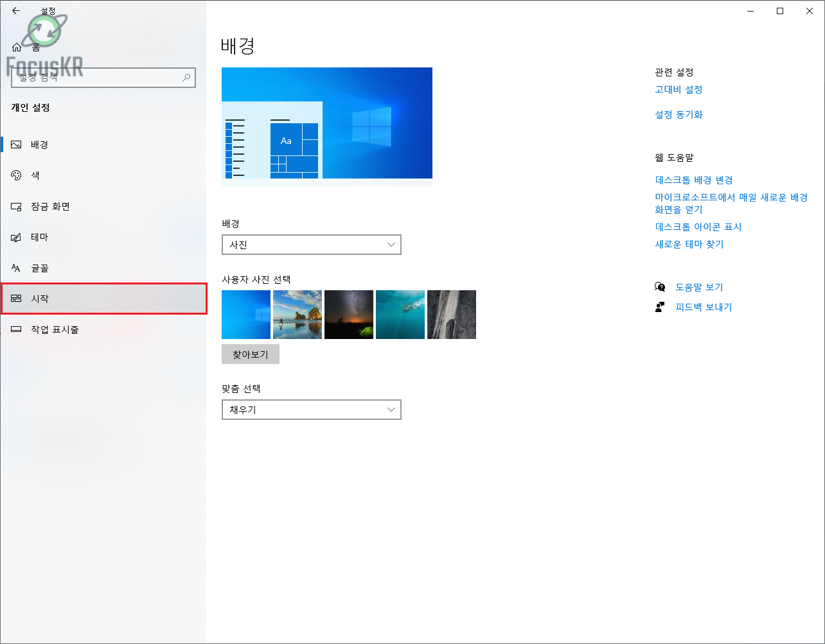Click the settings search input field
The height and width of the screenshot is (644, 825).
pos(103,78)
